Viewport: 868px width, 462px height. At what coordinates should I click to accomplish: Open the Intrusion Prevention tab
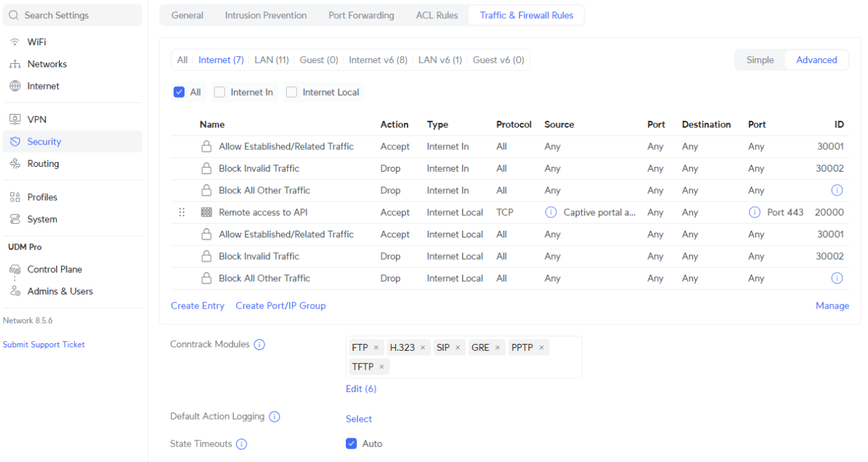click(x=265, y=15)
